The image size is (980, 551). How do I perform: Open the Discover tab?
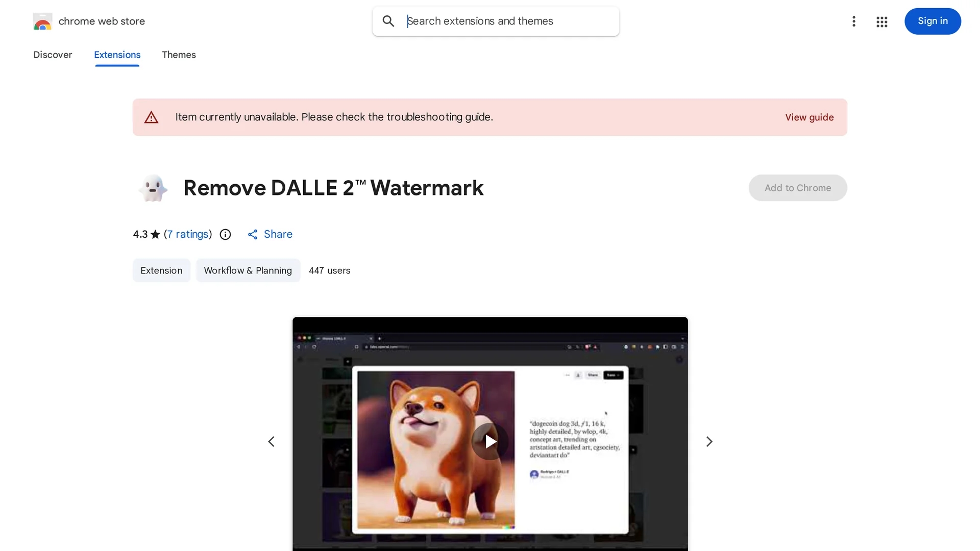point(53,55)
